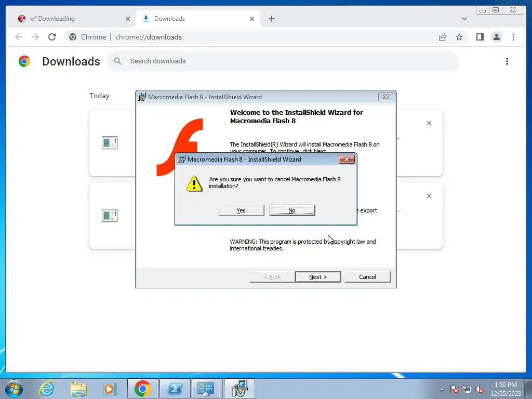Open Windows Explorer from taskbar
This screenshot has width=532, height=399.
tap(78, 389)
